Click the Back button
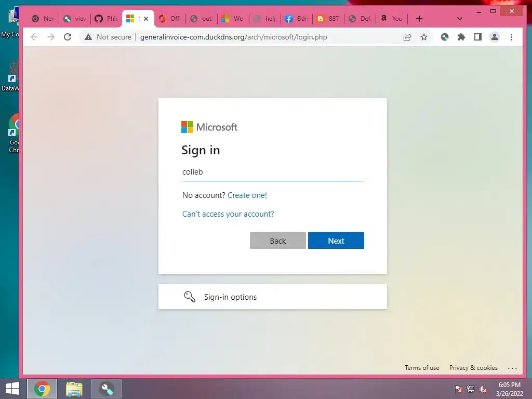 click(x=278, y=241)
